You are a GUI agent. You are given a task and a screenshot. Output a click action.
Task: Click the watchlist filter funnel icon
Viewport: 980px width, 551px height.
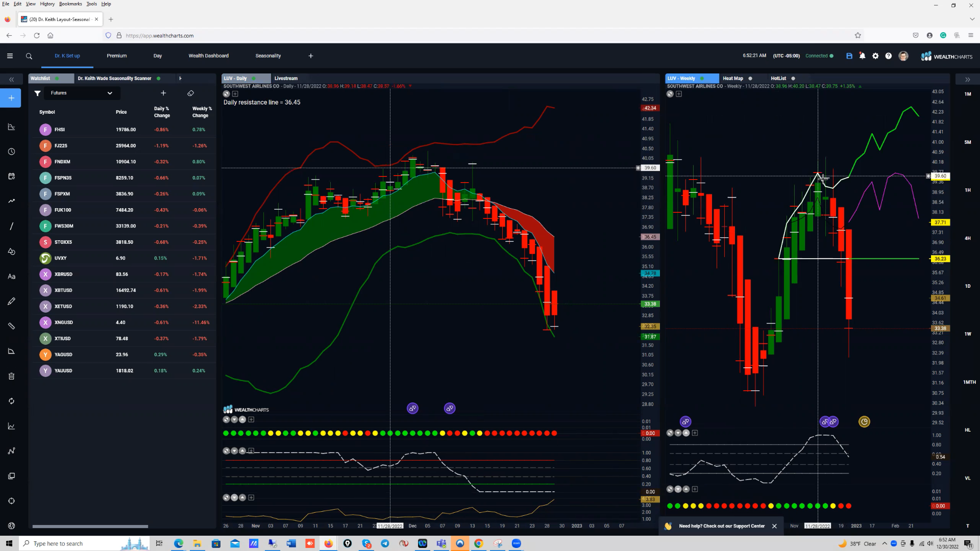[x=37, y=93]
